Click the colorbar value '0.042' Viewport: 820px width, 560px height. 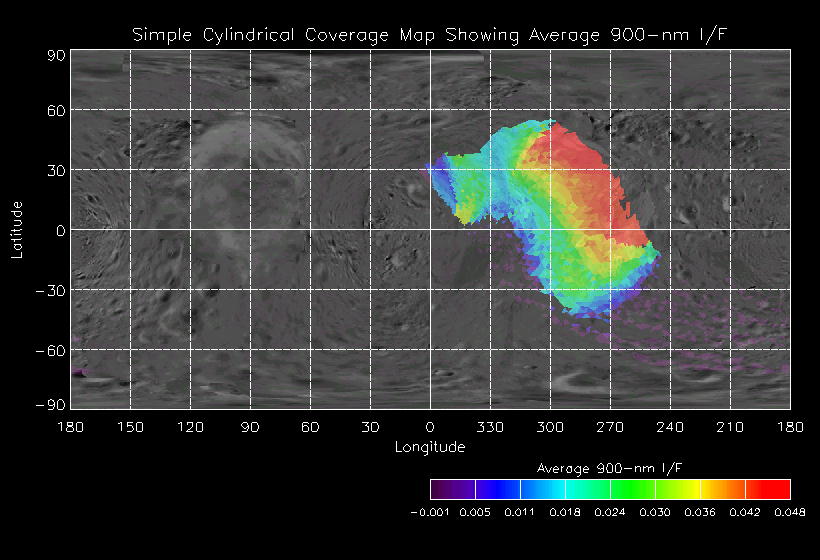pyautogui.click(x=745, y=512)
